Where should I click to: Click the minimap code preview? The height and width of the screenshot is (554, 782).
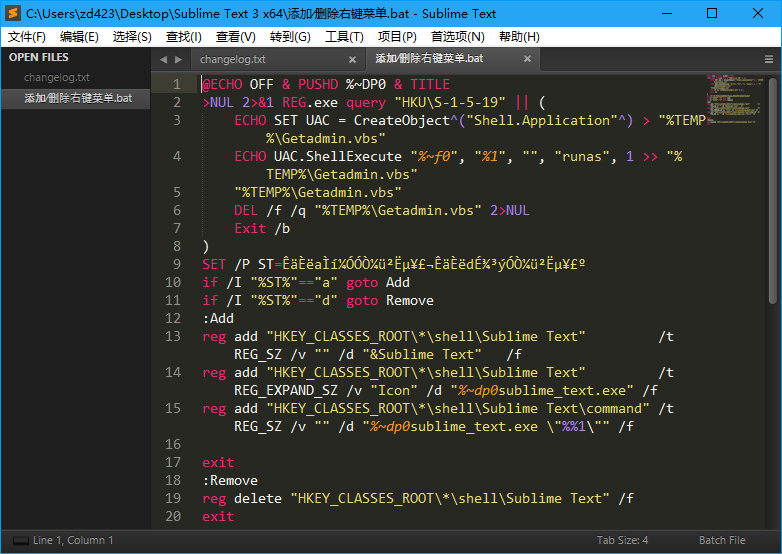point(735,100)
